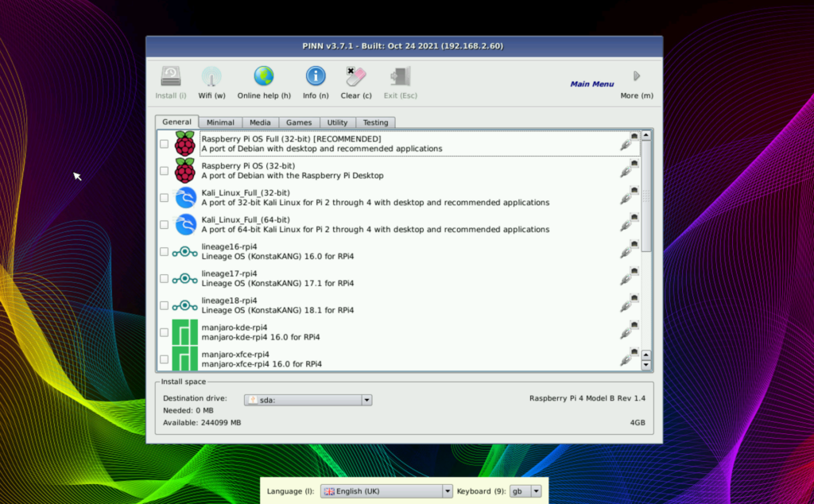
Task: Open Language English (UK) dropdown
Action: click(x=386, y=491)
